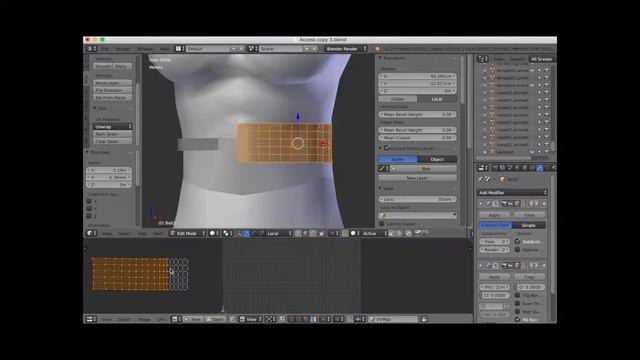
Task: Open the File menu
Action: 105,49
